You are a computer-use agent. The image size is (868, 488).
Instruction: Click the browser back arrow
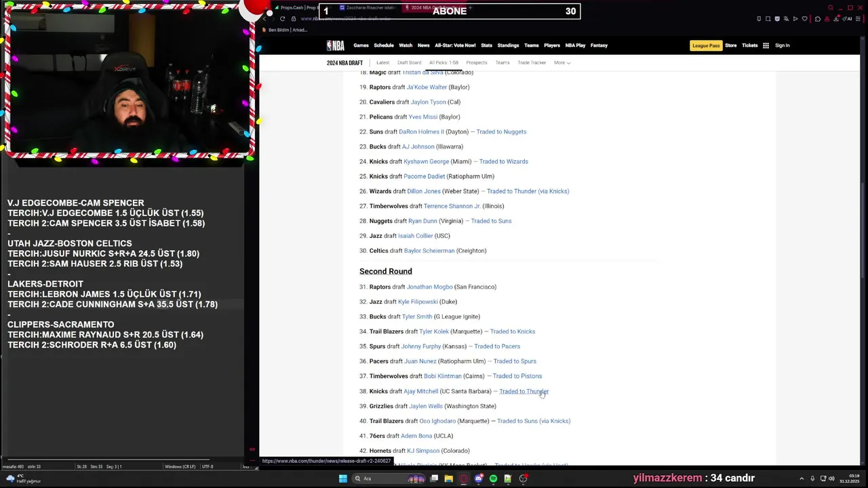point(264,19)
